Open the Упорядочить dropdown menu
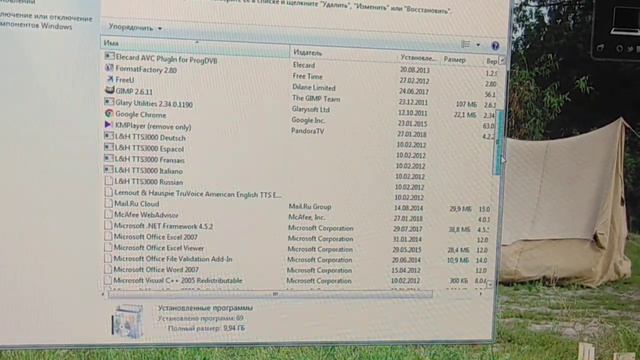 pos(135,28)
